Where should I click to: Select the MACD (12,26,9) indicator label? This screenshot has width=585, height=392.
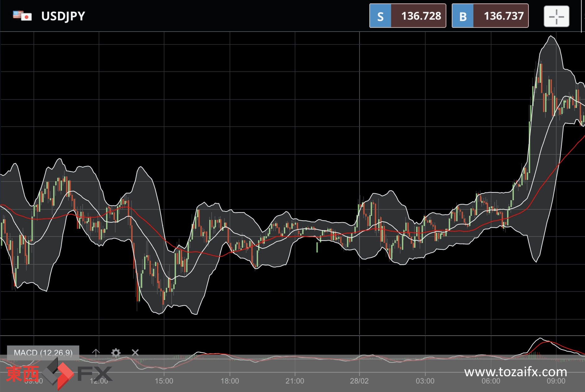click(43, 353)
